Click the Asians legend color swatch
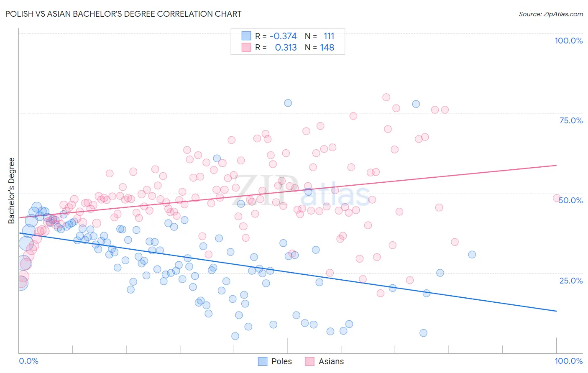The width and height of the screenshot is (588, 373). [x=309, y=361]
